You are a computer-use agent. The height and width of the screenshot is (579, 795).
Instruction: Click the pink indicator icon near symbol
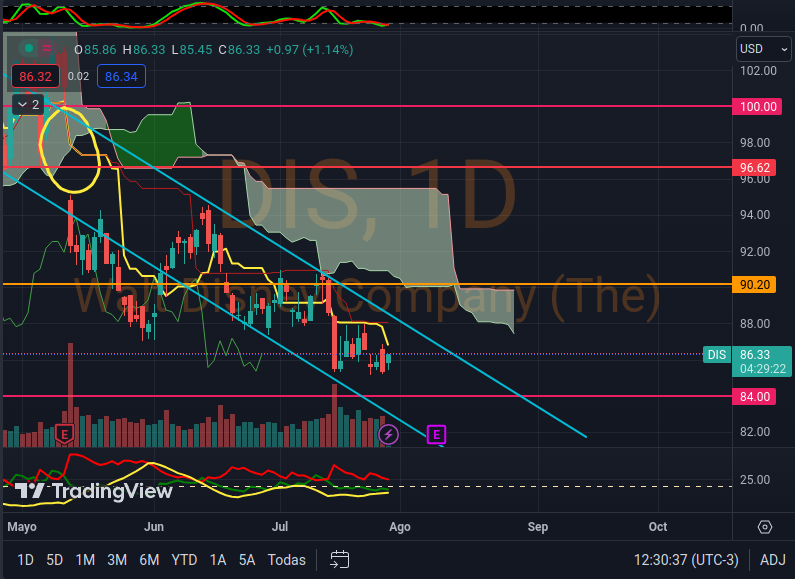(48, 48)
